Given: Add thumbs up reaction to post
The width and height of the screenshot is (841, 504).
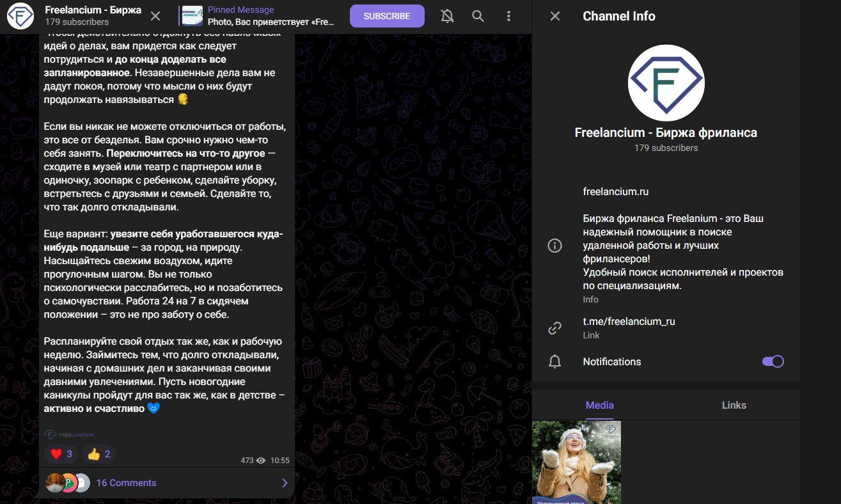Looking at the screenshot, I should coord(99,454).
